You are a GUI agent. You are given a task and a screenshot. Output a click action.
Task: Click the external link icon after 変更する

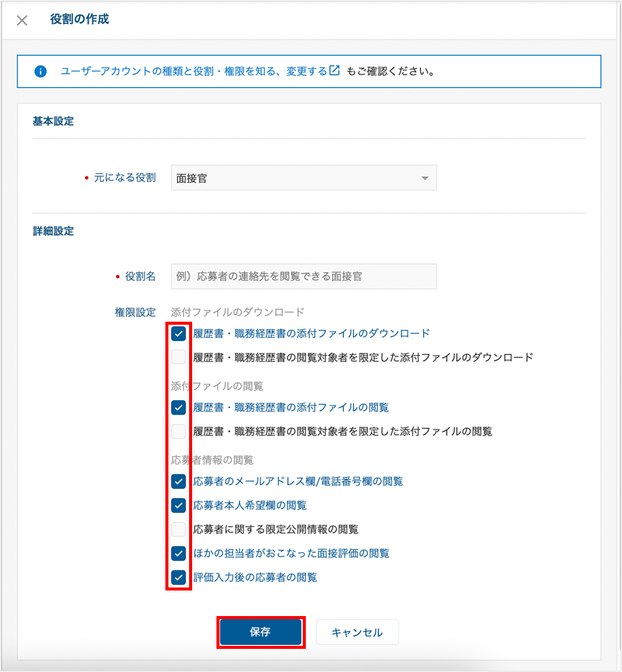coord(334,71)
